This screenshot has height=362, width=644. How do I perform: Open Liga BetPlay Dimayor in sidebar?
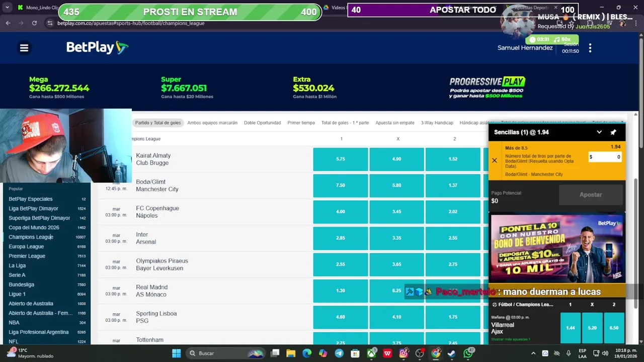pos(33,209)
